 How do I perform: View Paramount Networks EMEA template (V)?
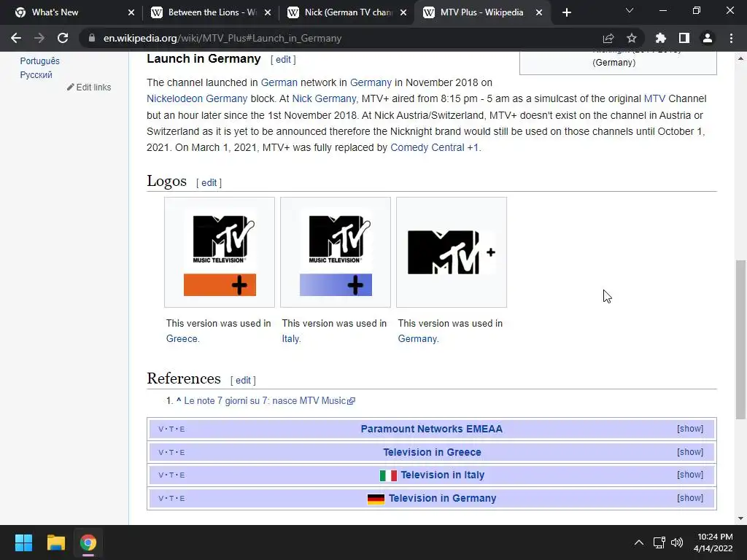click(160, 429)
